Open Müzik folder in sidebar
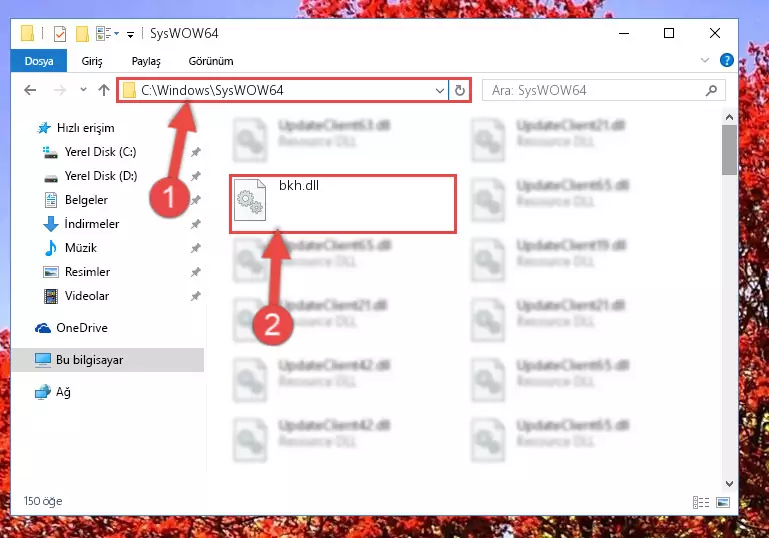Screen dimensions: 769x538 pyautogui.click(x=80, y=248)
